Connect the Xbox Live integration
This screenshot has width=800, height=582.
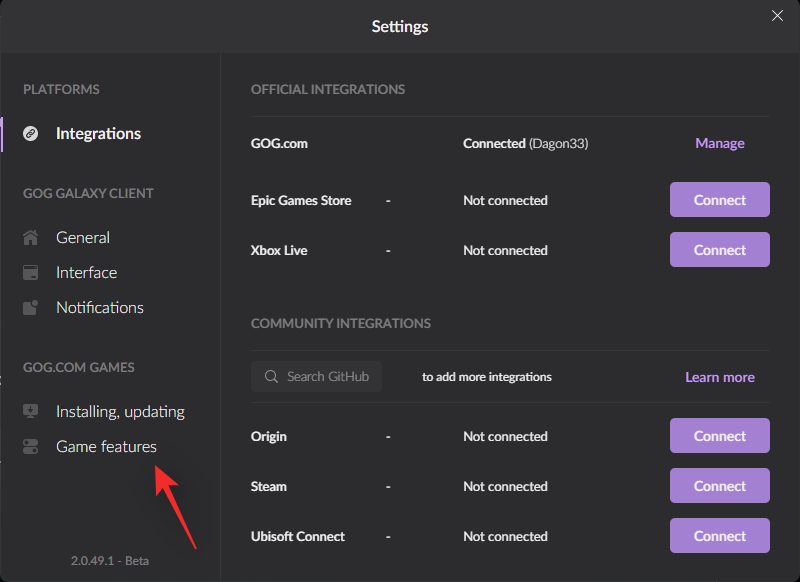(x=720, y=250)
